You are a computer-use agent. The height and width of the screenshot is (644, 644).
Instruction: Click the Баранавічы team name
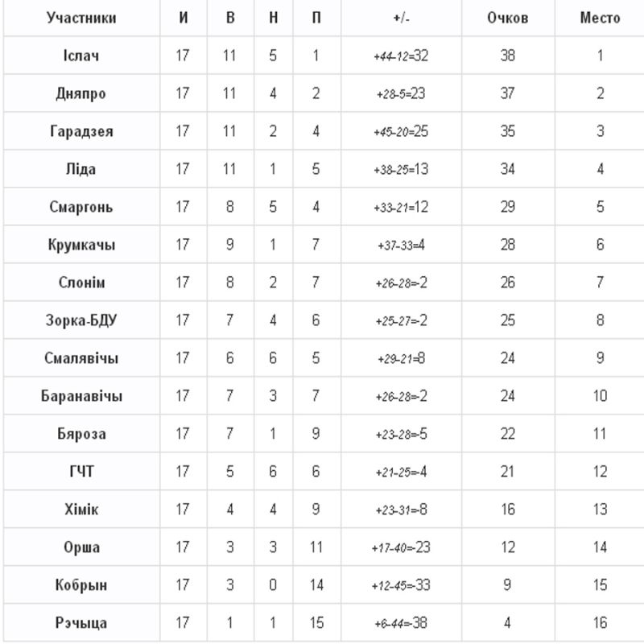81,396
